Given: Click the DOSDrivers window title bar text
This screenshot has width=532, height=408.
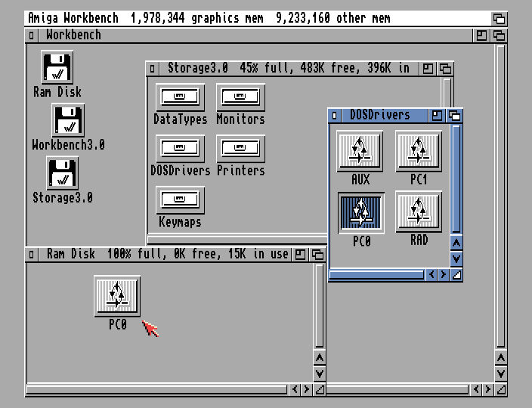Looking at the screenshot, I should 380,115.
